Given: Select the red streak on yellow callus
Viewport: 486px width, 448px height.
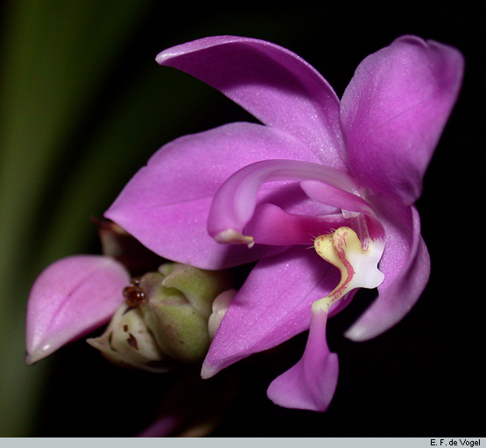Looking at the screenshot, I should (x=343, y=263).
